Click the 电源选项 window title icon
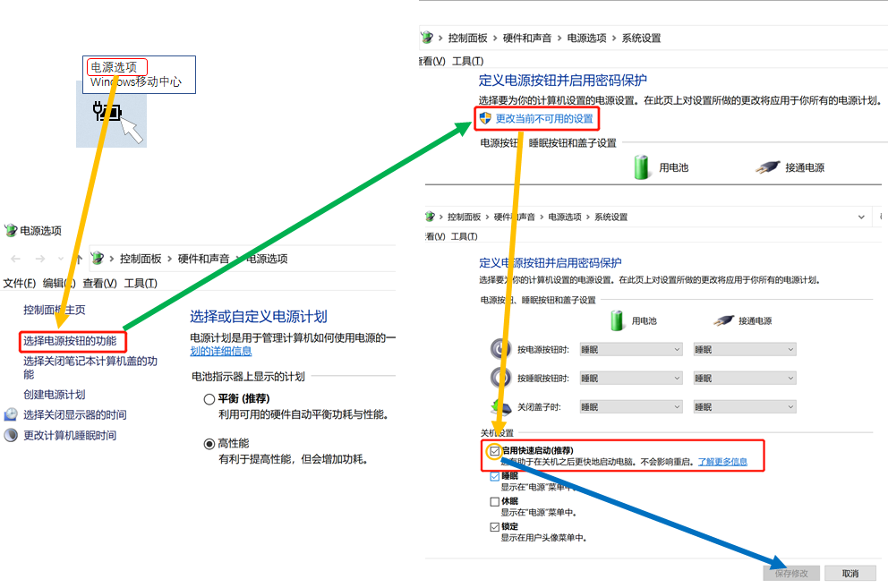This screenshot has width=888, height=588. coord(11,231)
